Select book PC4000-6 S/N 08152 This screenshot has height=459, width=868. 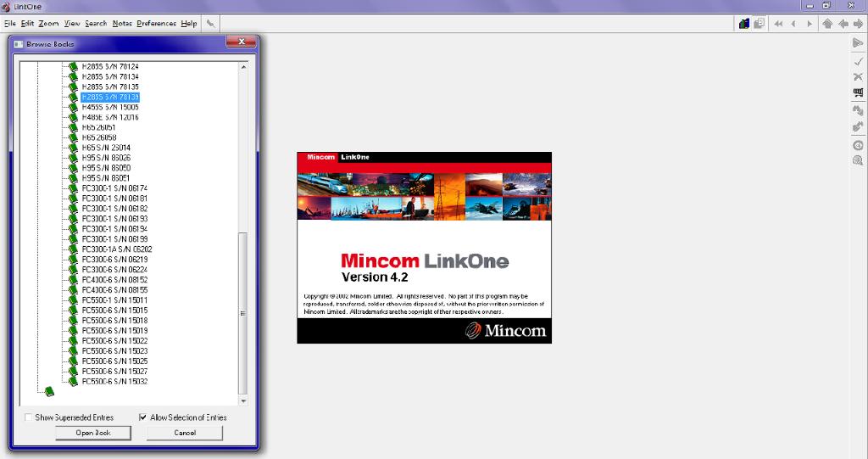click(114, 280)
